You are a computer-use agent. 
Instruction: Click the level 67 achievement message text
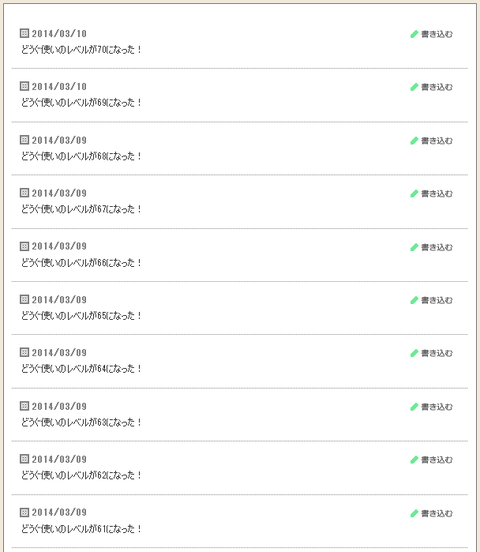pyautogui.click(x=81, y=209)
